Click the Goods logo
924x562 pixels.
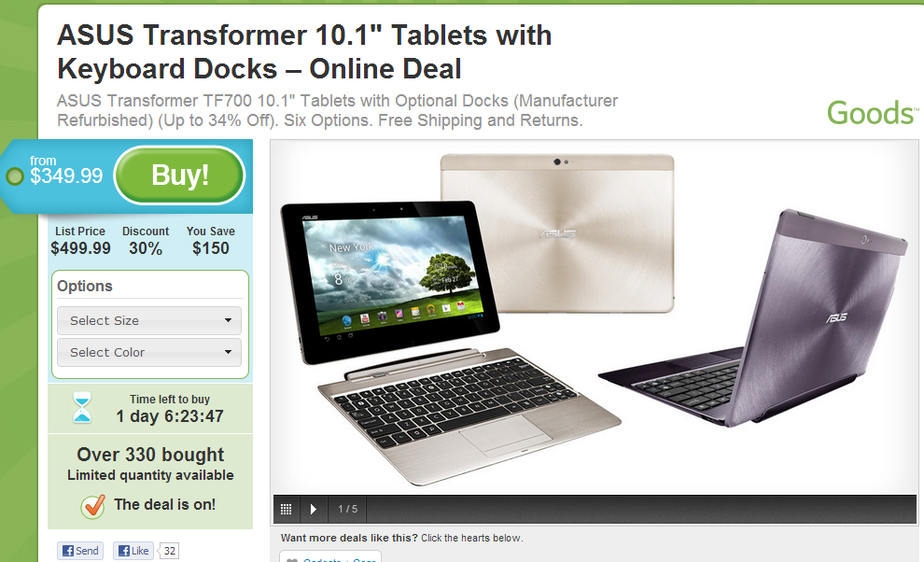click(x=872, y=113)
